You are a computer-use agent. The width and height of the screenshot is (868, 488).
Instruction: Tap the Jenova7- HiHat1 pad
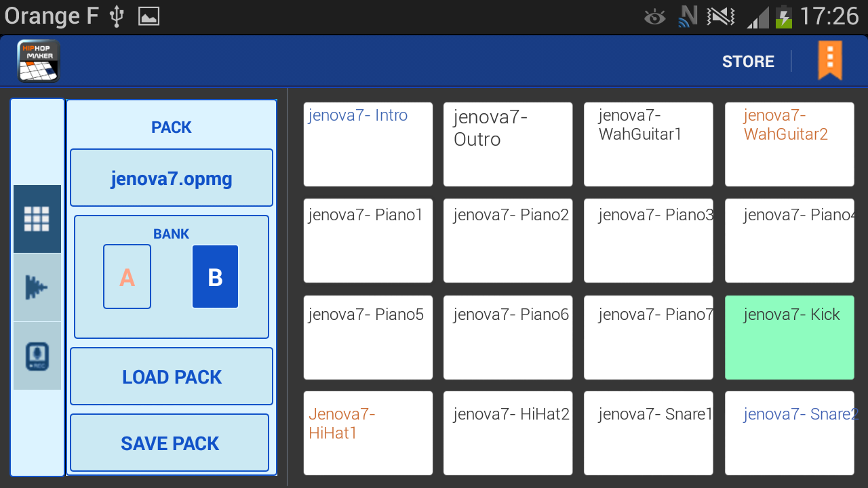[368, 433]
